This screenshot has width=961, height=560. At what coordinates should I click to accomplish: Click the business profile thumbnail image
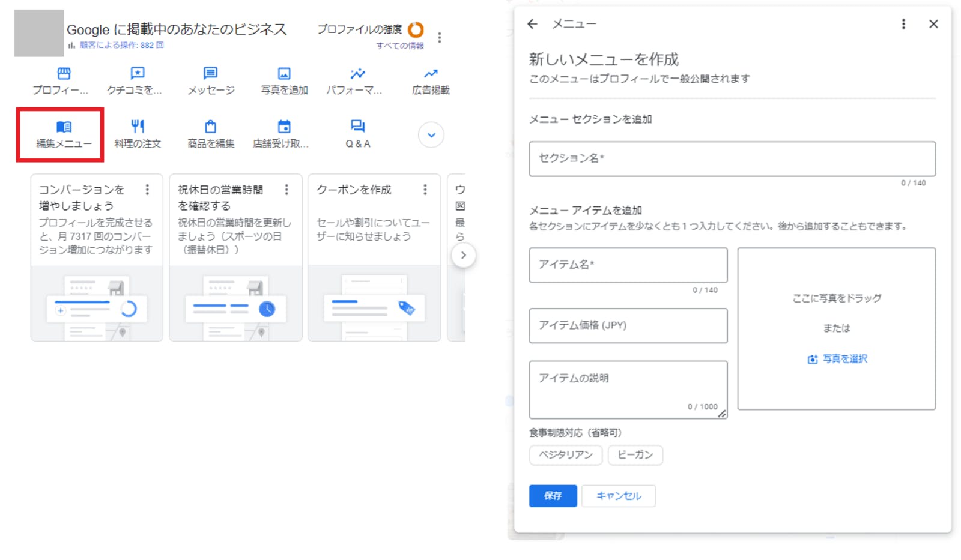[39, 33]
